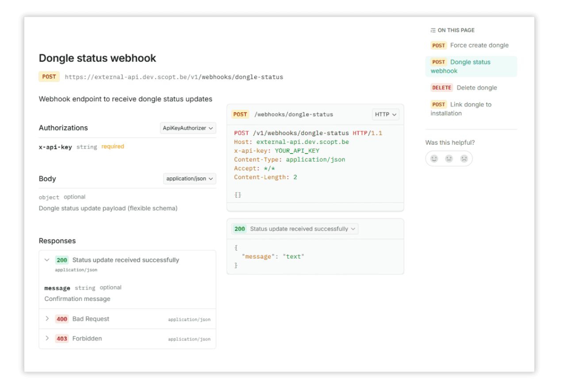Click /webhooks/dongle-status in the code panel header
The image size is (563, 392).
[294, 115]
